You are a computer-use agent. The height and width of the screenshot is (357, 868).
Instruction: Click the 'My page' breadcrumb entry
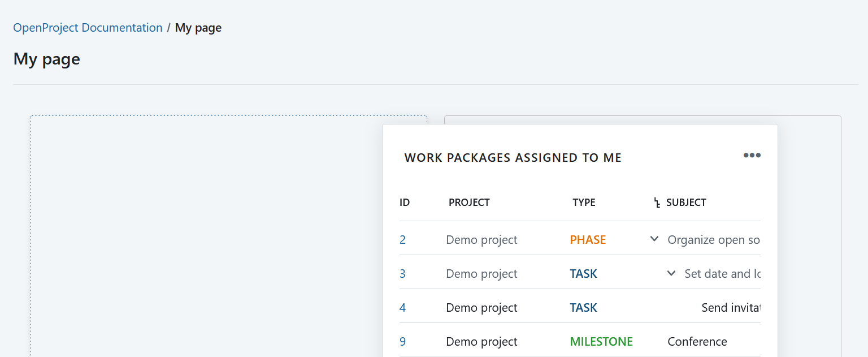[x=198, y=27]
